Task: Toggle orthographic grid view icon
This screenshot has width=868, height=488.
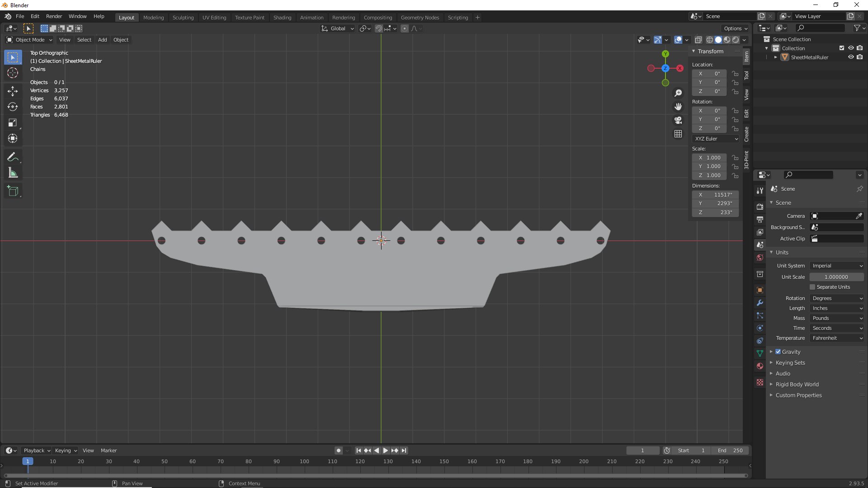Action: (x=678, y=134)
